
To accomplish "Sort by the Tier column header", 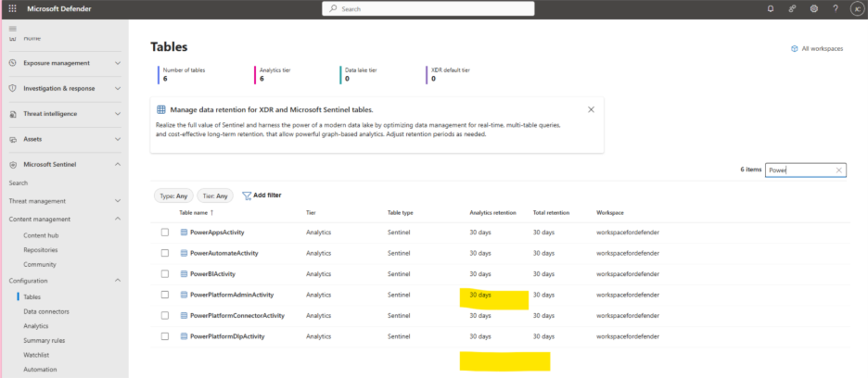I will pyautogui.click(x=311, y=212).
